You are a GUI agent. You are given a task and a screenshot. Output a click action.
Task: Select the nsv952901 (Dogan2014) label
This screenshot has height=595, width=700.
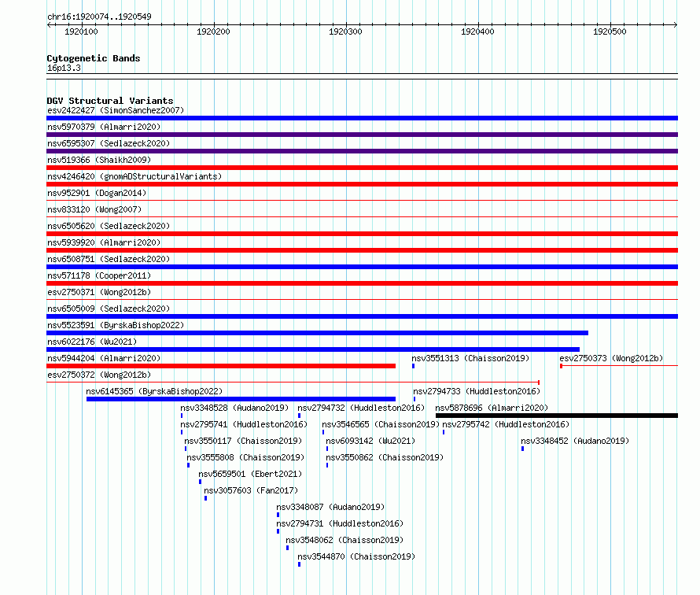pos(97,193)
